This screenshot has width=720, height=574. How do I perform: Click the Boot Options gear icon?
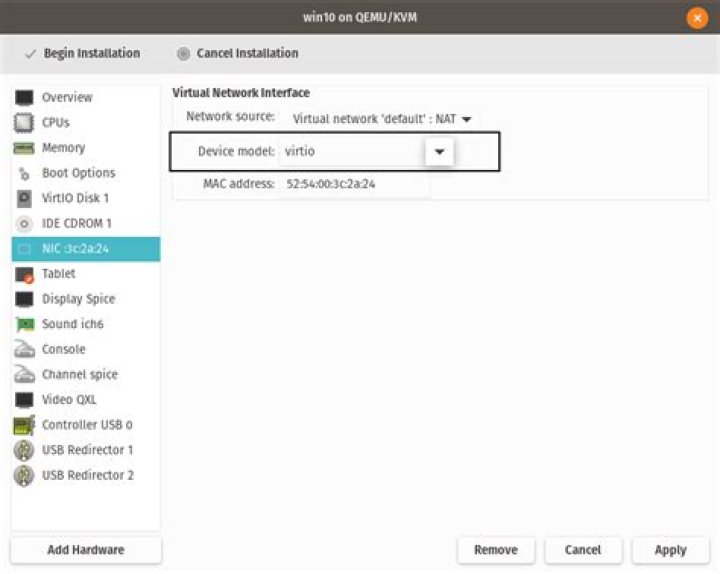(x=24, y=174)
